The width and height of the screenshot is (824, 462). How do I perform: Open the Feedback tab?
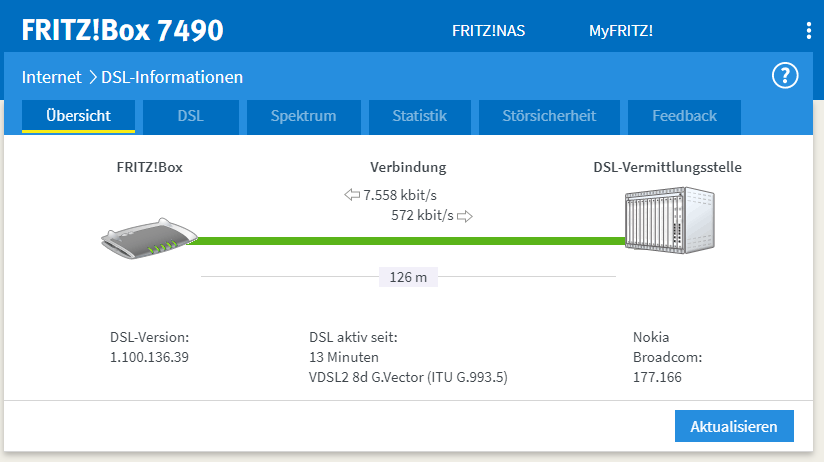pyautogui.click(x=684, y=116)
